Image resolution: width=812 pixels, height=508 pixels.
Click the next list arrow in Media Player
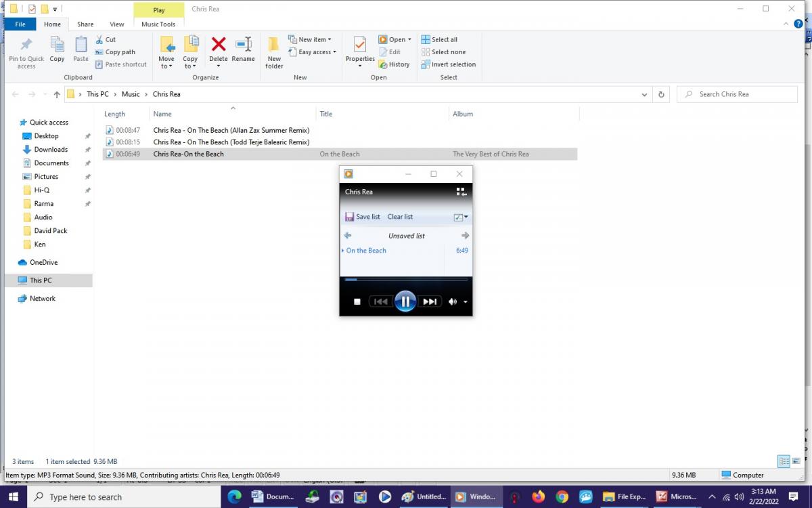[465, 236]
